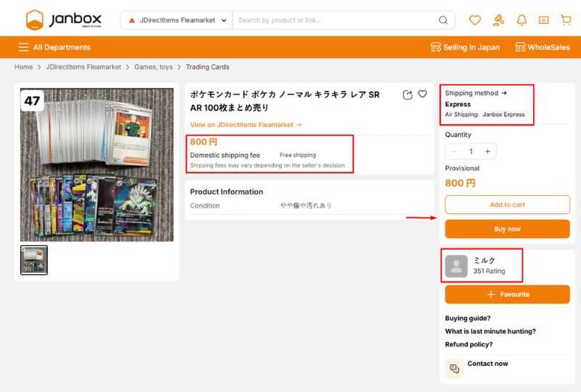Screen dimensions: 581x392
Task: Click the Add to cart button
Action: [x=507, y=205]
